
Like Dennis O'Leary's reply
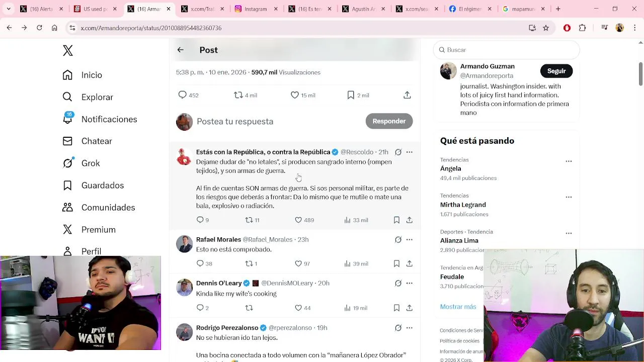coord(298,308)
